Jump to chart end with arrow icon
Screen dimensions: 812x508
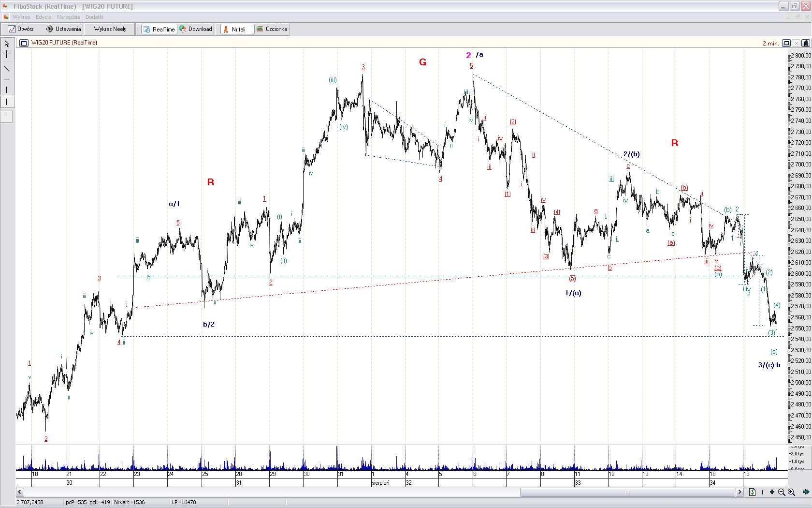click(x=806, y=492)
